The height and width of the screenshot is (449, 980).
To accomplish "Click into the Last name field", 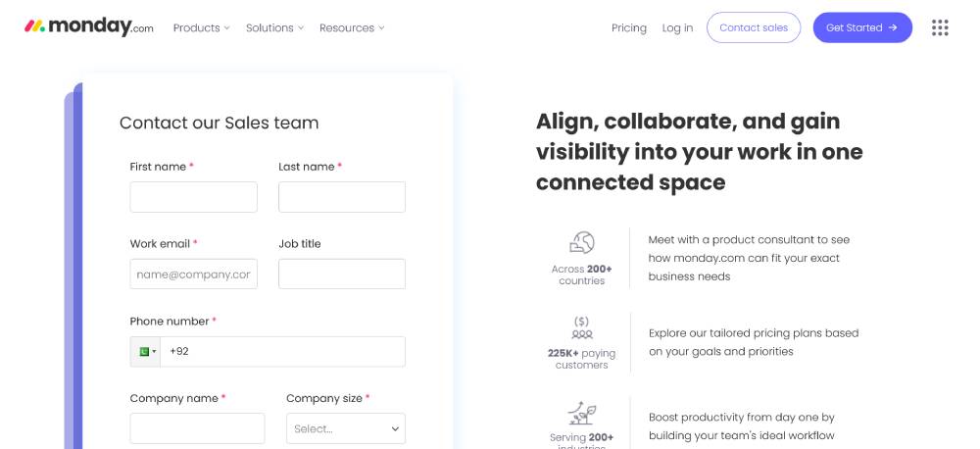I will tap(341, 197).
